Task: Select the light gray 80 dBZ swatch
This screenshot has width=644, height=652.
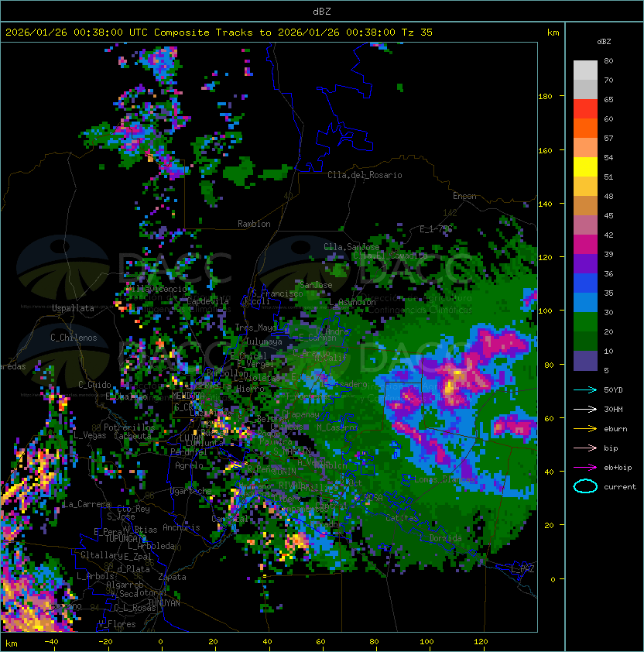Action: click(585, 70)
